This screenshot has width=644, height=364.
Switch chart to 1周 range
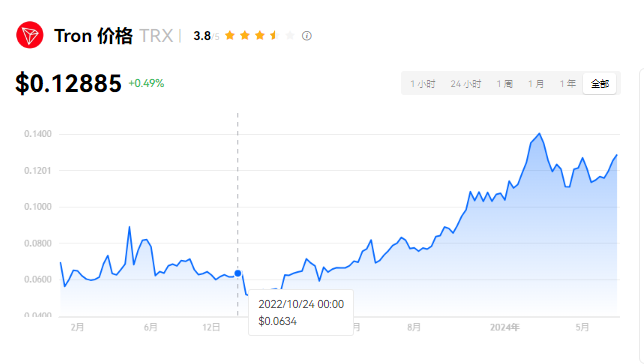click(504, 84)
